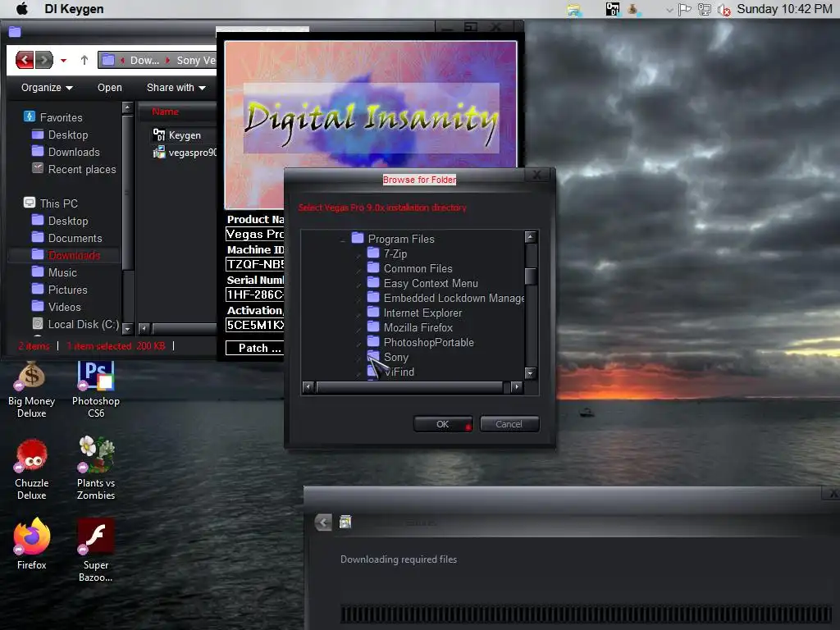Click the clock showing Sunday 10:42 PM
The height and width of the screenshot is (630, 840).
coord(784,9)
